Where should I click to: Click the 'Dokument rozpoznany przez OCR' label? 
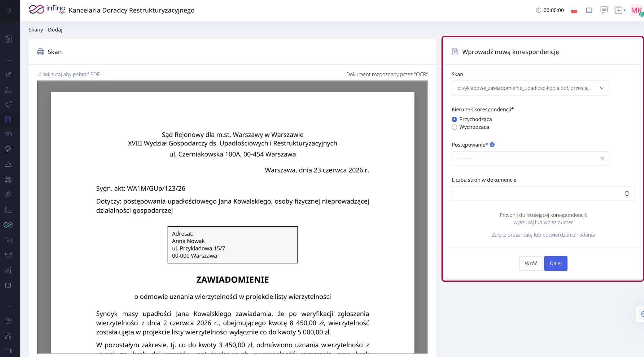coord(387,74)
